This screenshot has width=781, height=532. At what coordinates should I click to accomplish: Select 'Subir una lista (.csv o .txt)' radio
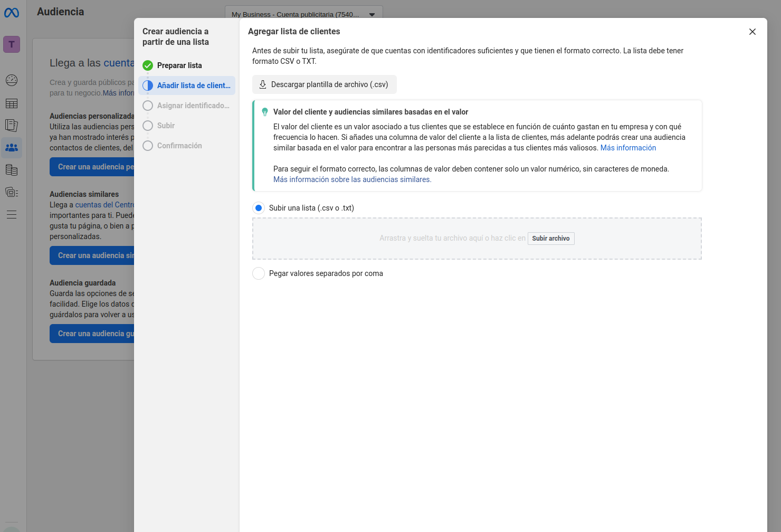pyautogui.click(x=259, y=208)
